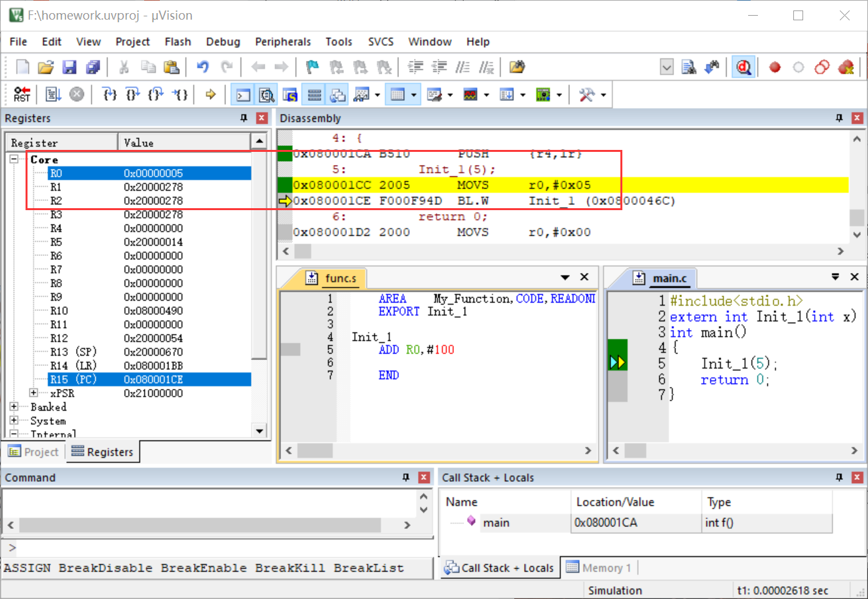Click the indent selected lines icon
Screen dimensions: 868x599
(x=415, y=67)
